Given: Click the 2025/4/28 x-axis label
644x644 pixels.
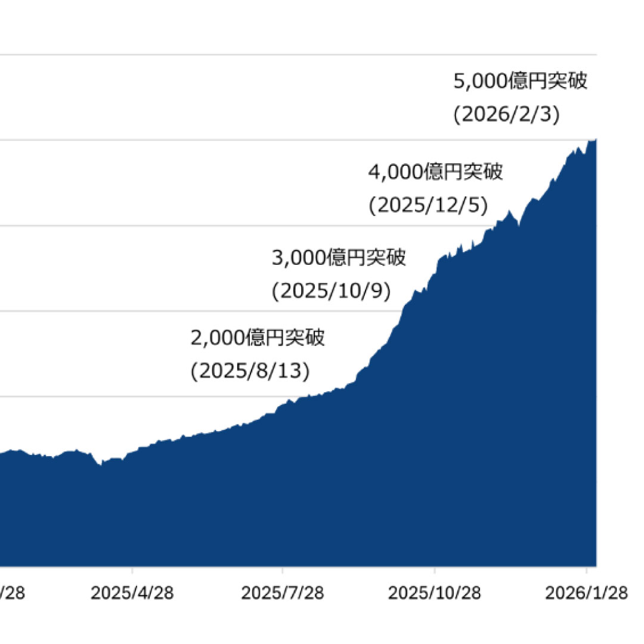Looking at the screenshot, I should 132,593.
